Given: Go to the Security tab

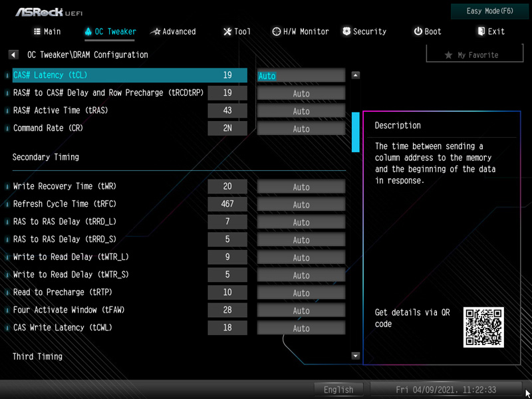Looking at the screenshot, I should (x=364, y=31).
